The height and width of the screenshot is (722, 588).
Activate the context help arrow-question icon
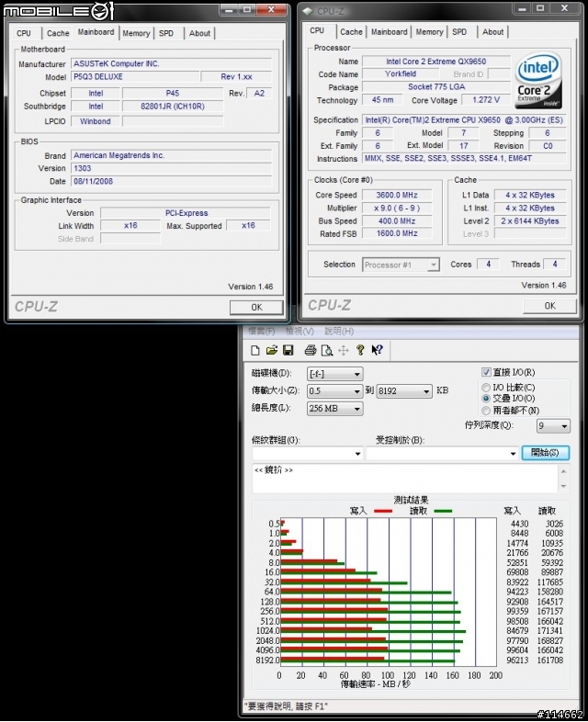click(x=377, y=350)
